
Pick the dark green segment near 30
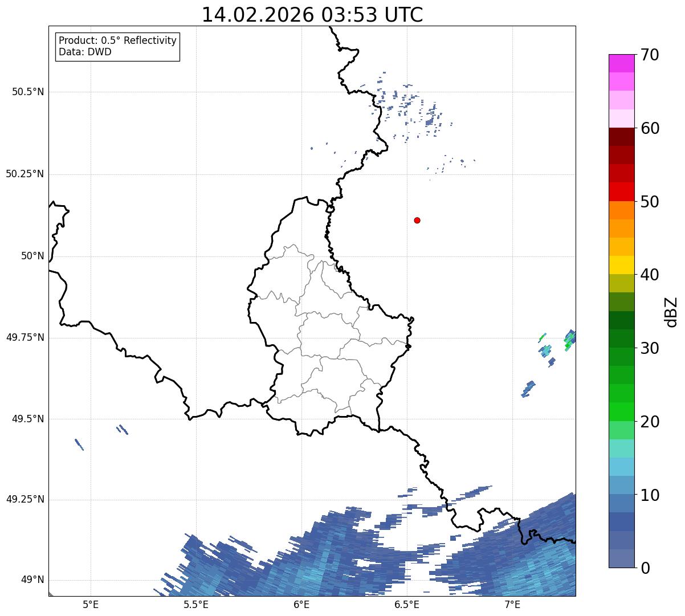tap(622, 338)
